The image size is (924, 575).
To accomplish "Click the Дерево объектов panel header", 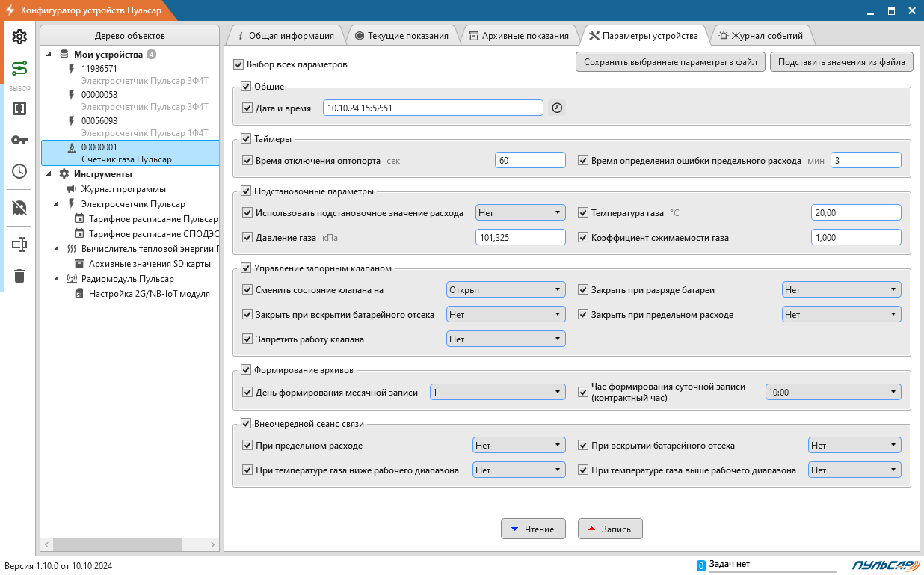I will point(130,35).
